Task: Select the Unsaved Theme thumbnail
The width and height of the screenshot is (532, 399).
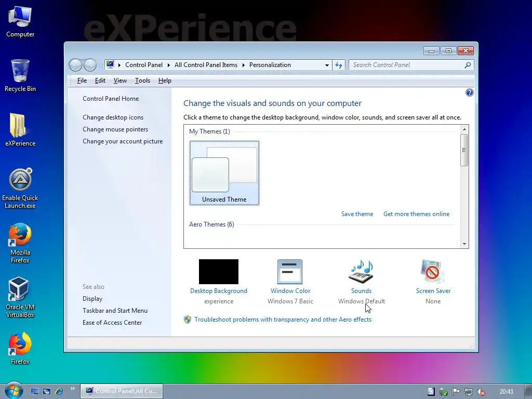Action: [224, 173]
